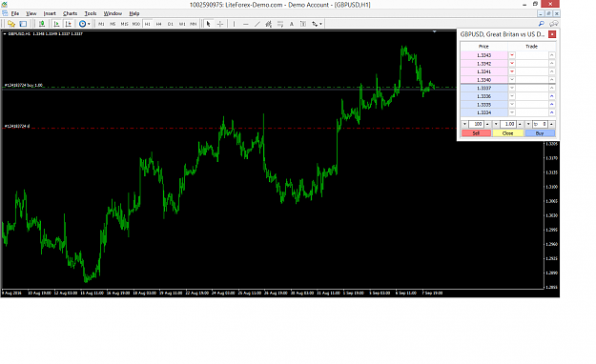Screen dimensions: 596x364
Task: Open the Charts menu
Action: [x=70, y=13]
